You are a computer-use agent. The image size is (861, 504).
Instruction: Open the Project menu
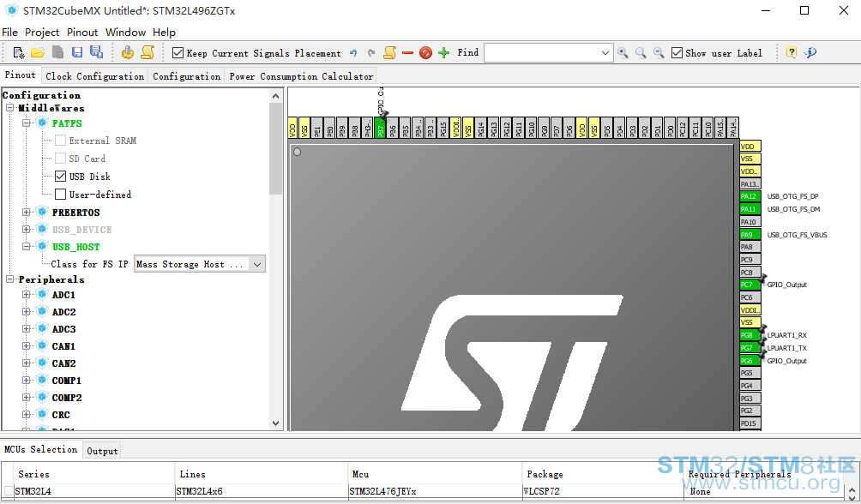42,33
